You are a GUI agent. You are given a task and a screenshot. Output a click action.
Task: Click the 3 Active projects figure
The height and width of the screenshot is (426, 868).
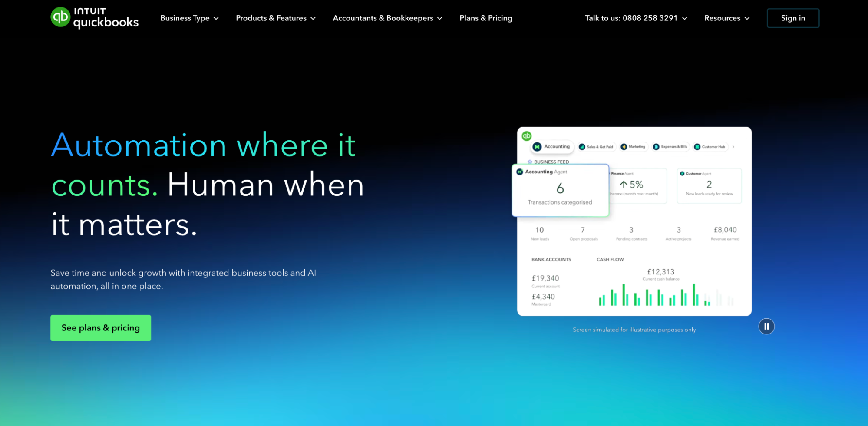point(679,233)
